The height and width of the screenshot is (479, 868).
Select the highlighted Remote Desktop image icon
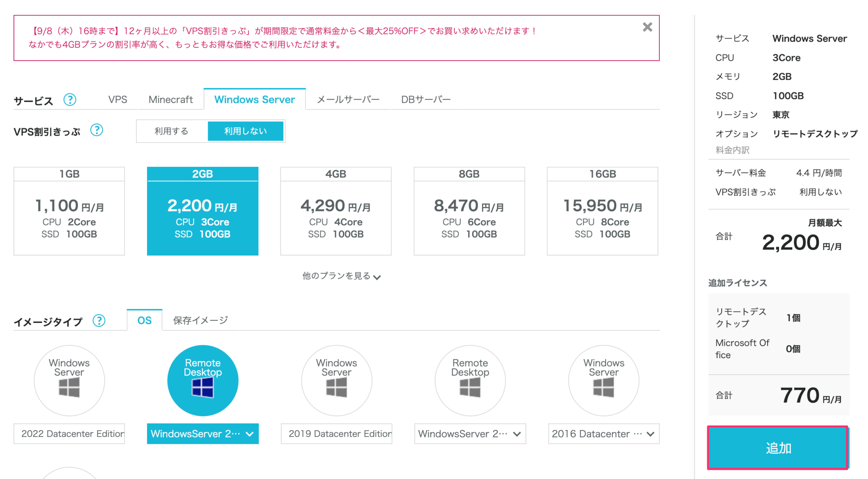203,381
